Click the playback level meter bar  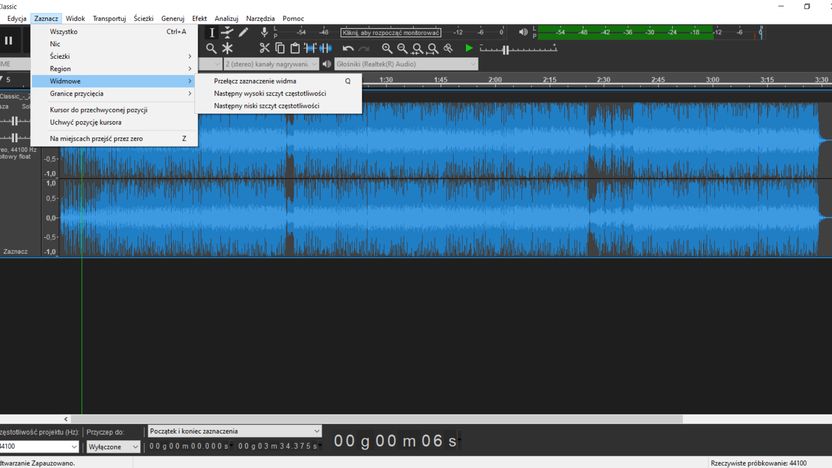(652, 32)
